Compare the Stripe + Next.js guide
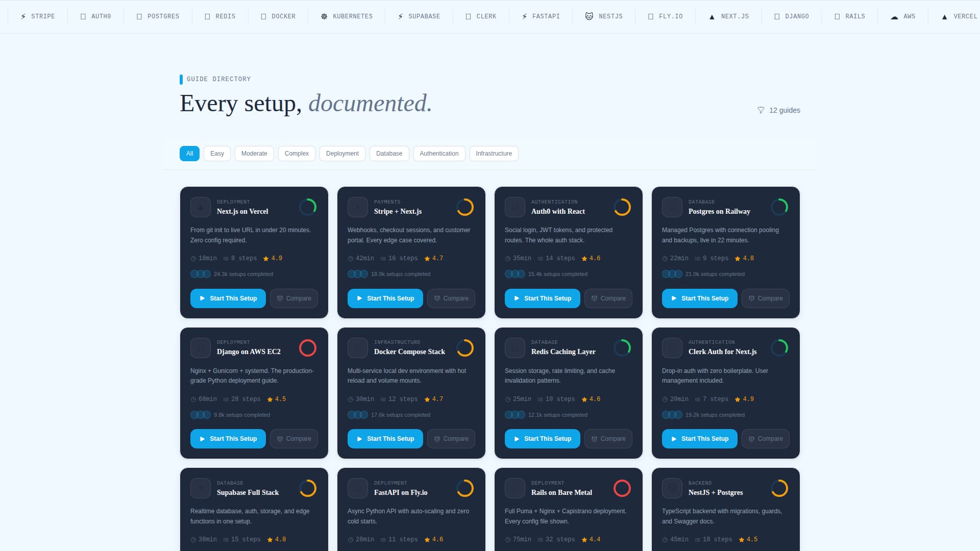Image resolution: width=980 pixels, height=551 pixels. [x=451, y=298]
